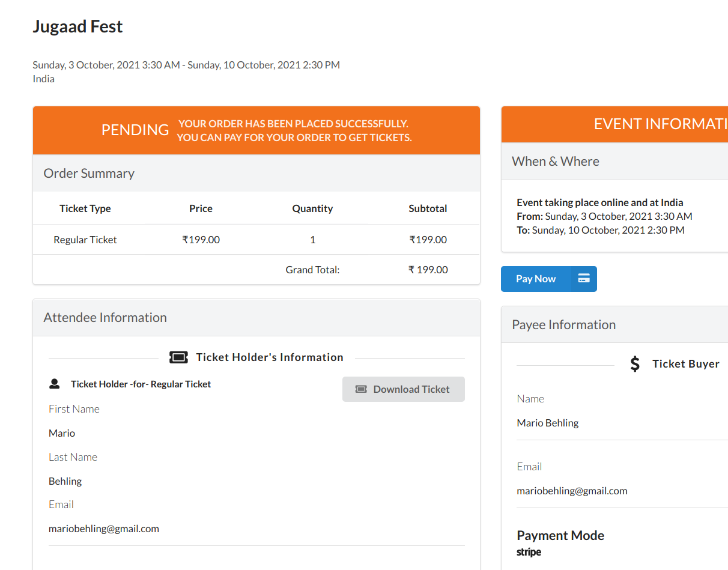This screenshot has width=728, height=570.
Task: Click the dollar sign icon beside Ticket Buyer
Action: pyautogui.click(x=635, y=364)
